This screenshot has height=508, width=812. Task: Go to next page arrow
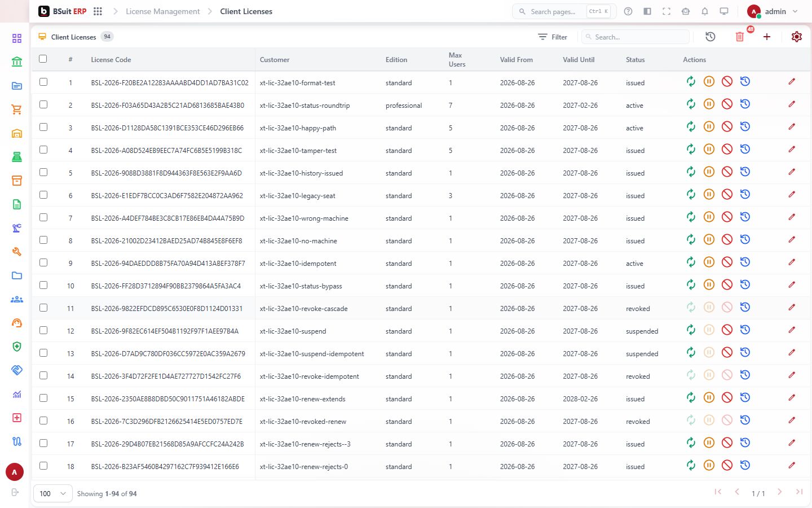[779, 492]
